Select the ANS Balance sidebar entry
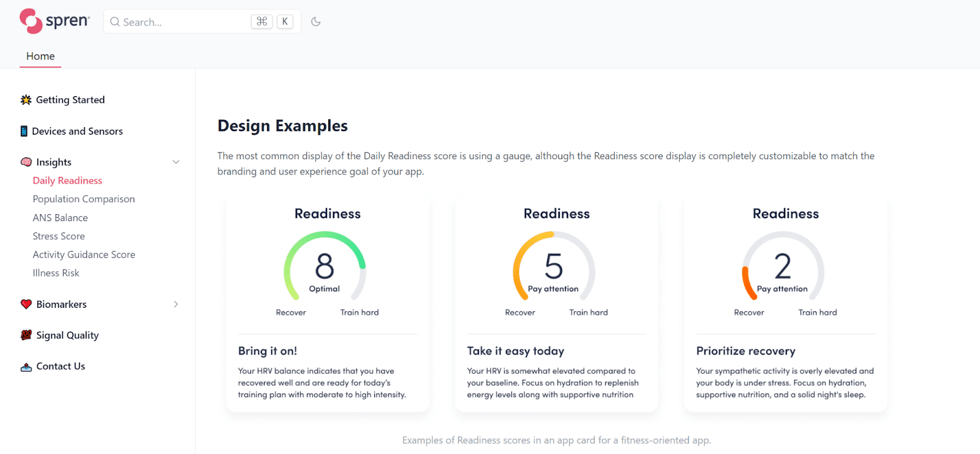980x454 pixels. pos(60,217)
